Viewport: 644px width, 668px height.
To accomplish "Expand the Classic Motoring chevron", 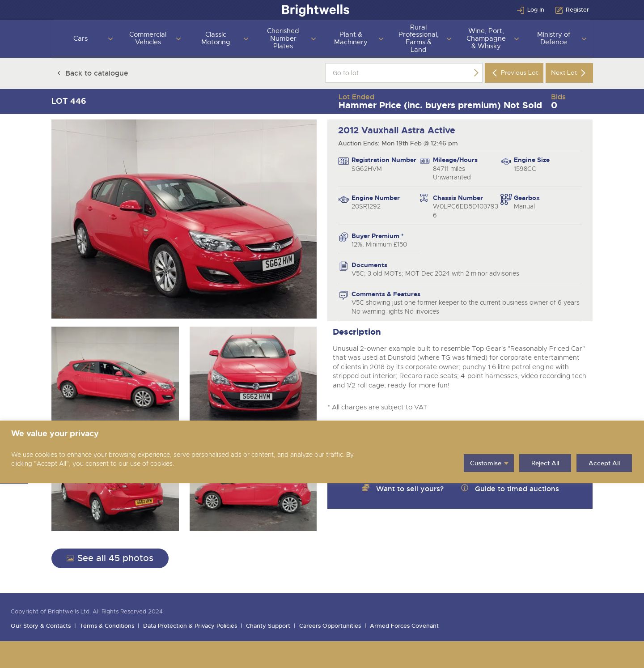I will click(246, 39).
